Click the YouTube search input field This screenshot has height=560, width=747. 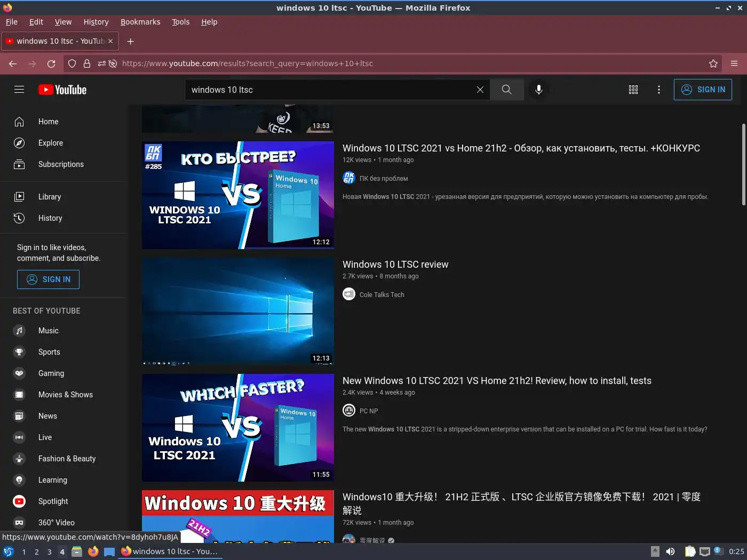(331, 90)
